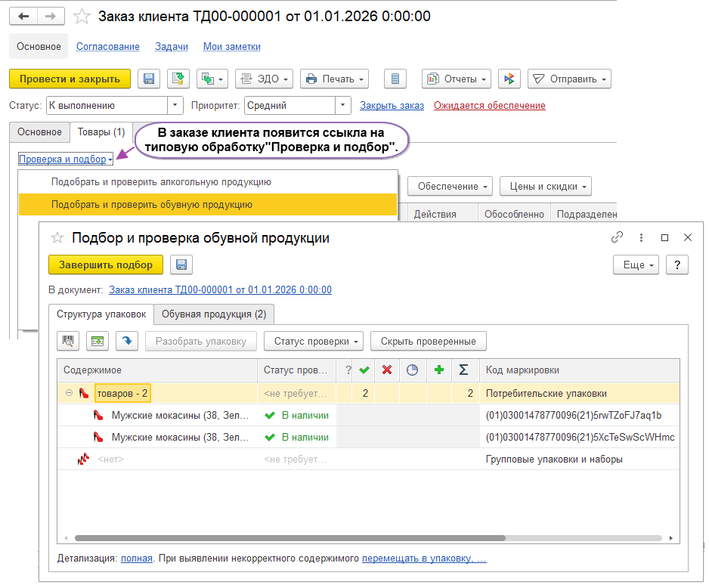709x588 pixels.
Task: Star the Заказ клиента document as favorite
Action: [x=82, y=17]
